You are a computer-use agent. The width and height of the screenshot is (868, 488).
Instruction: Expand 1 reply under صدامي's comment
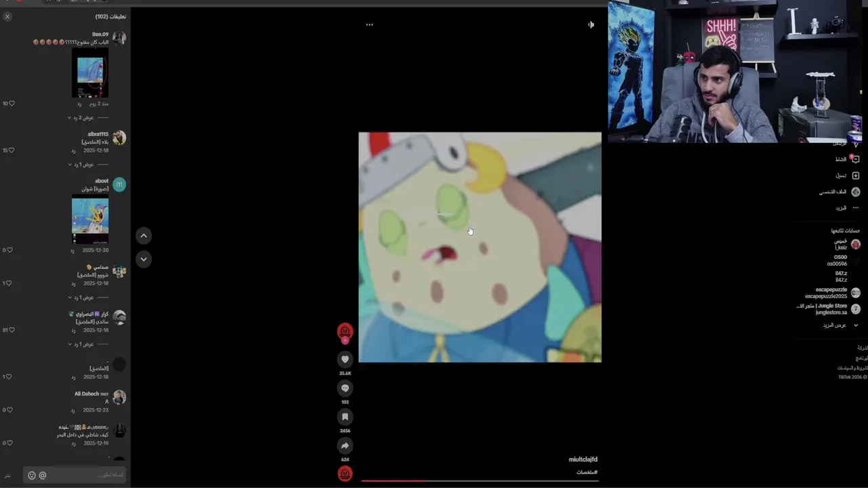(81, 298)
